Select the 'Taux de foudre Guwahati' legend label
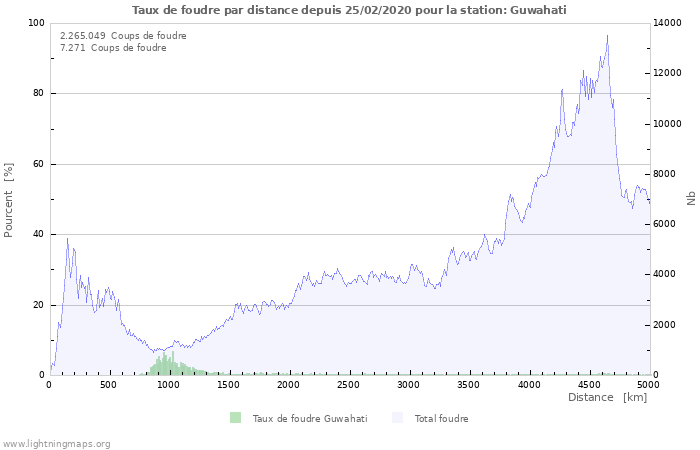 click(309, 419)
